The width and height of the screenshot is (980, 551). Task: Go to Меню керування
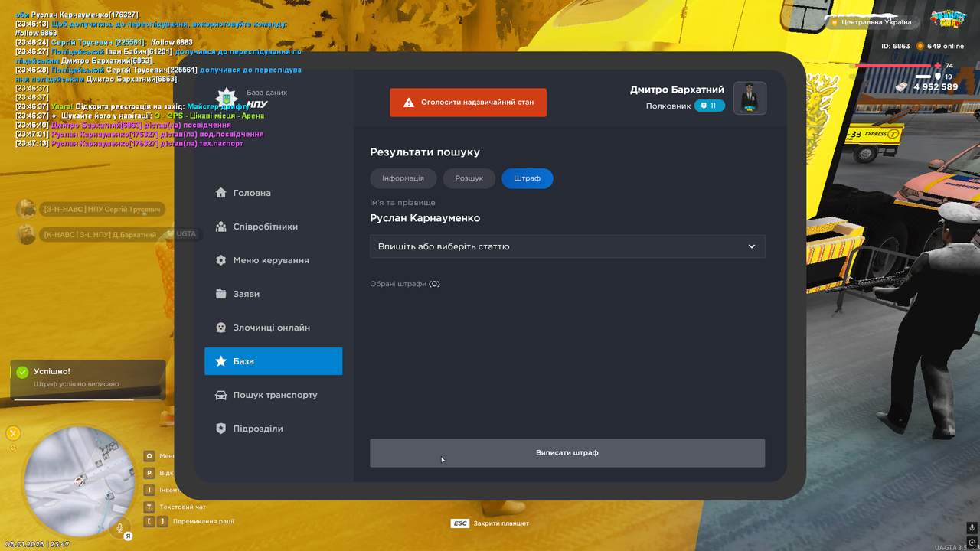[273, 260]
